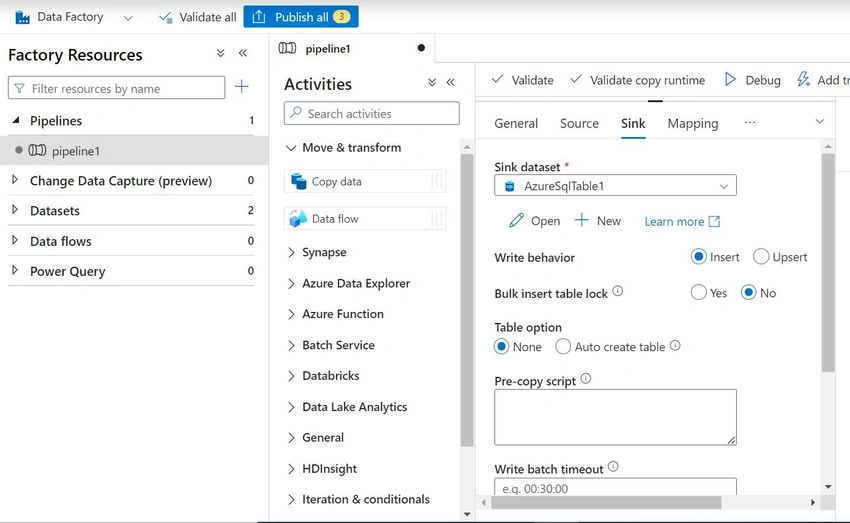This screenshot has width=850, height=523.
Task: Collapse all Factory Resources double-chevron down
Action: (220, 53)
